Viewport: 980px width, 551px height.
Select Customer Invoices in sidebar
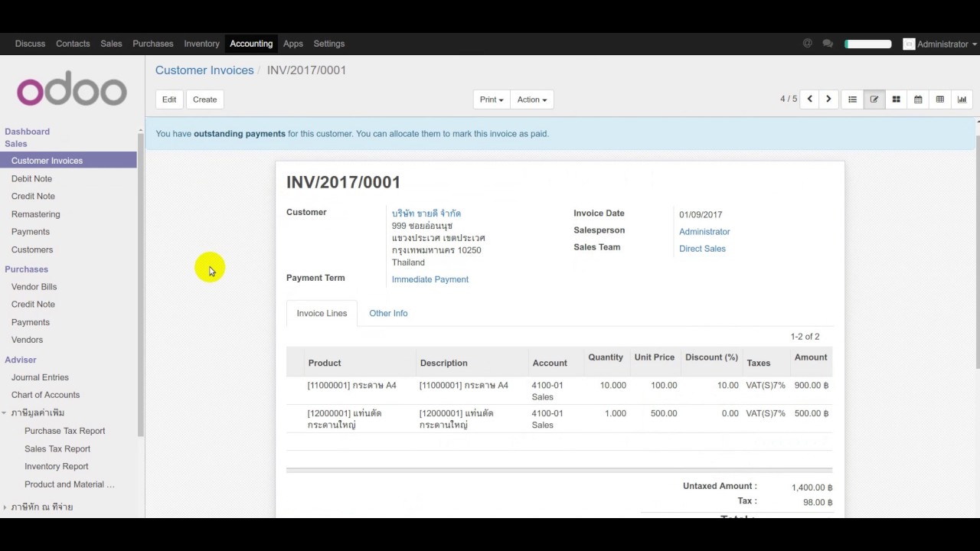tap(68, 161)
